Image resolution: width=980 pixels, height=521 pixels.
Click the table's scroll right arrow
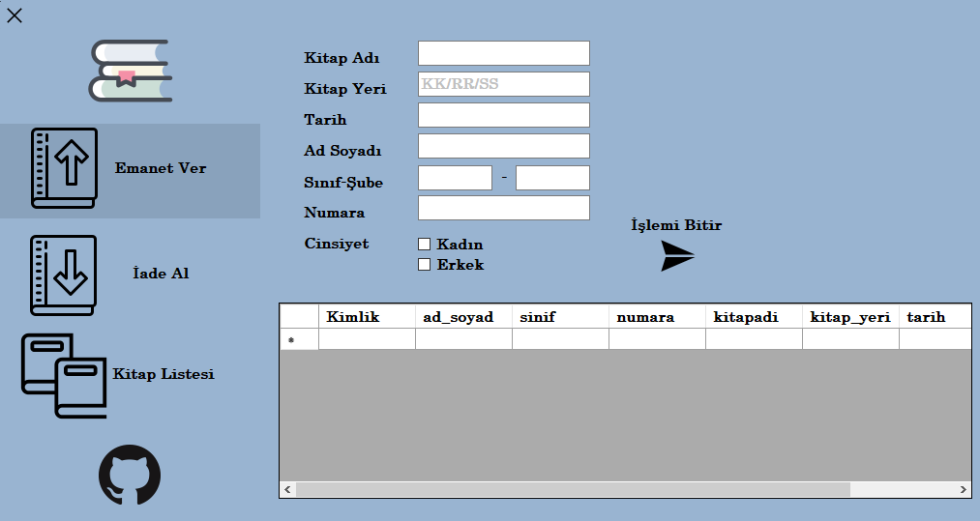[964, 489]
